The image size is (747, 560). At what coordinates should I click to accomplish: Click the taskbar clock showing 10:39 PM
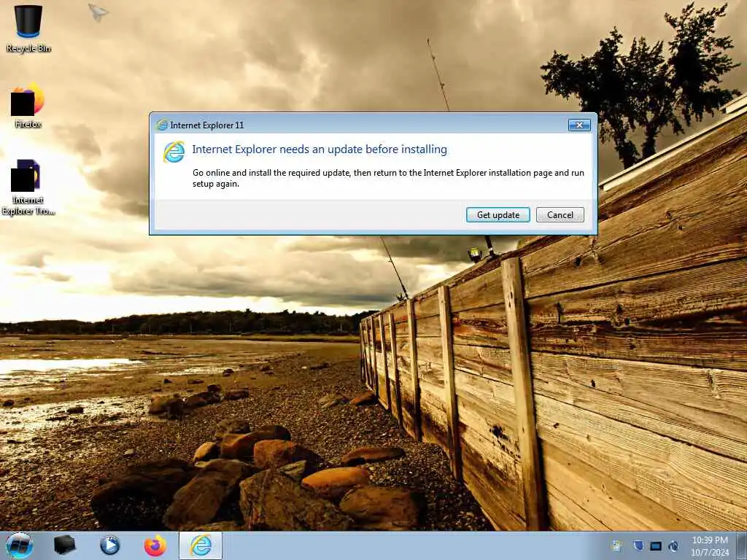(710, 545)
